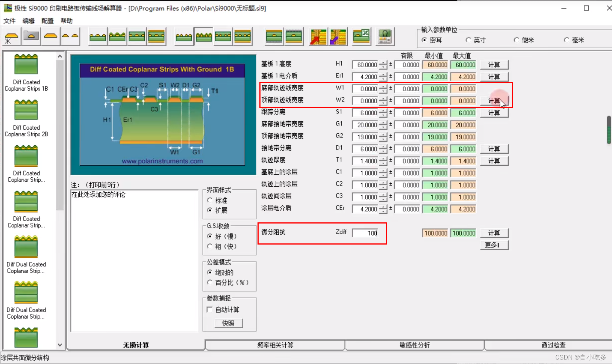Enable the 自动计算 checkbox
This screenshot has height=364, width=612.
point(209,310)
